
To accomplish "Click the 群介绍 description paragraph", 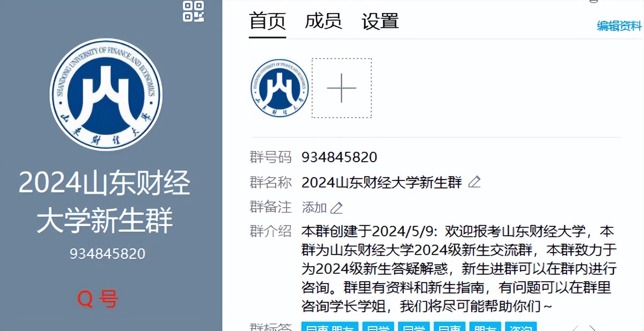I will (459, 269).
